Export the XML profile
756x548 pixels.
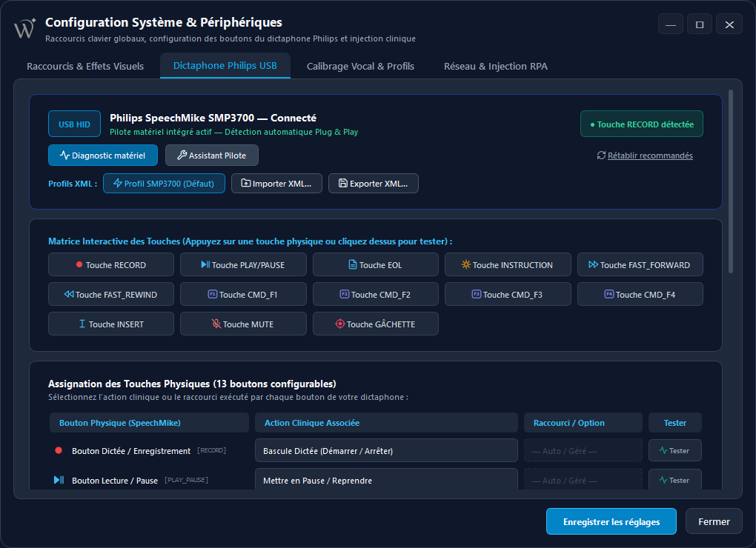pyautogui.click(x=373, y=184)
